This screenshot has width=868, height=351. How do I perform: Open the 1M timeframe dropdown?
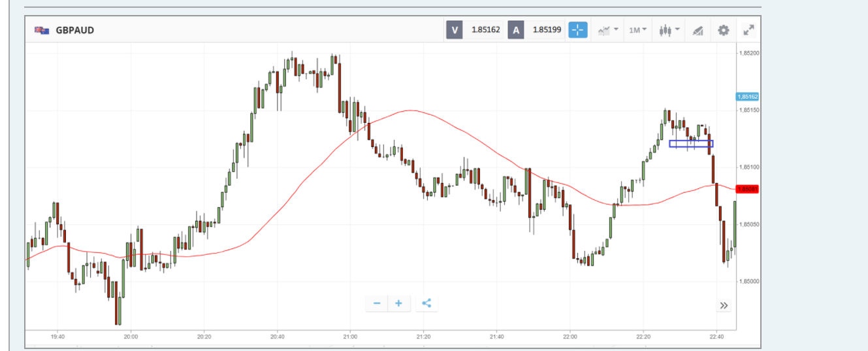tap(638, 30)
